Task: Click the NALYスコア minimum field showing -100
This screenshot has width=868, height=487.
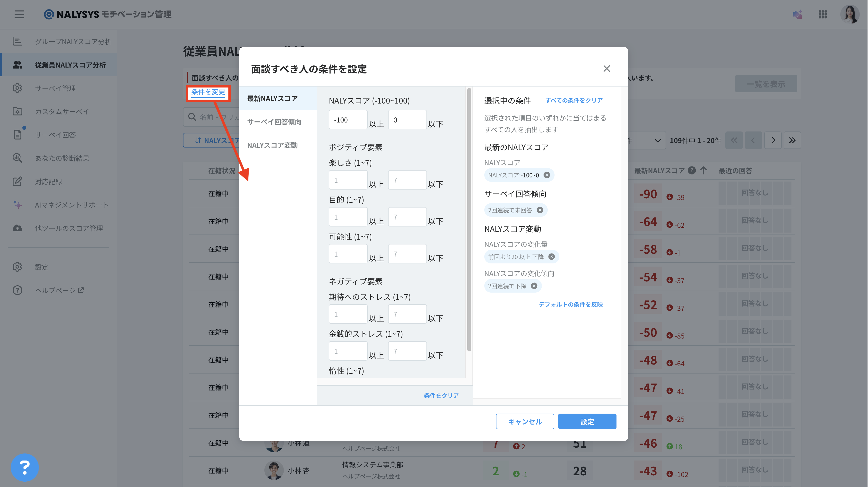Action: click(x=348, y=120)
